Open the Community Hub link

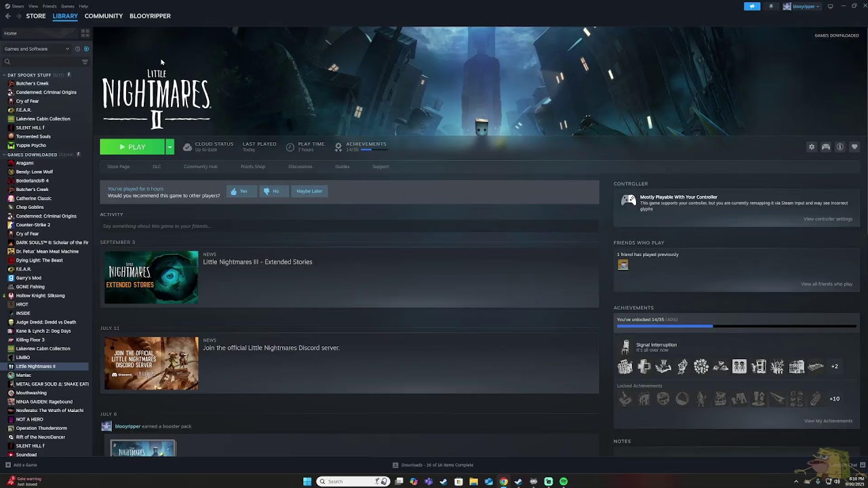point(200,167)
